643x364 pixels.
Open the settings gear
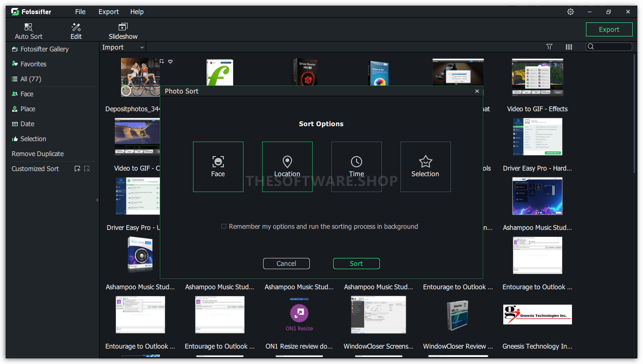tap(570, 11)
